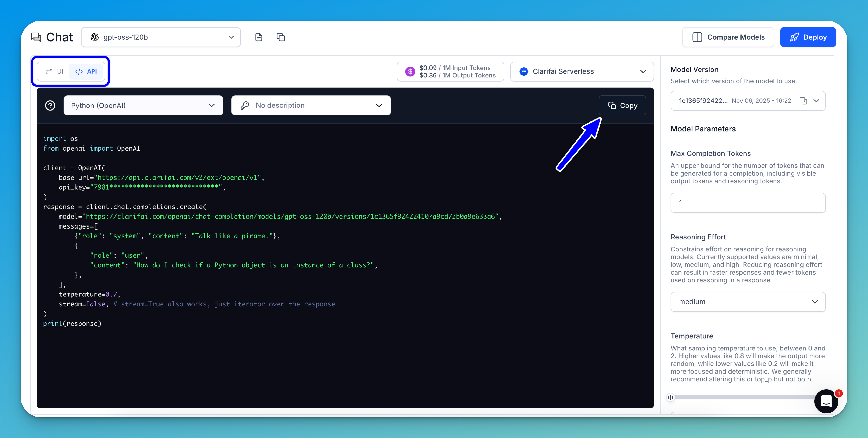Click the purple dollar pricing icon
868x438 pixels.
pyautogui.click(x=410, y=71)
